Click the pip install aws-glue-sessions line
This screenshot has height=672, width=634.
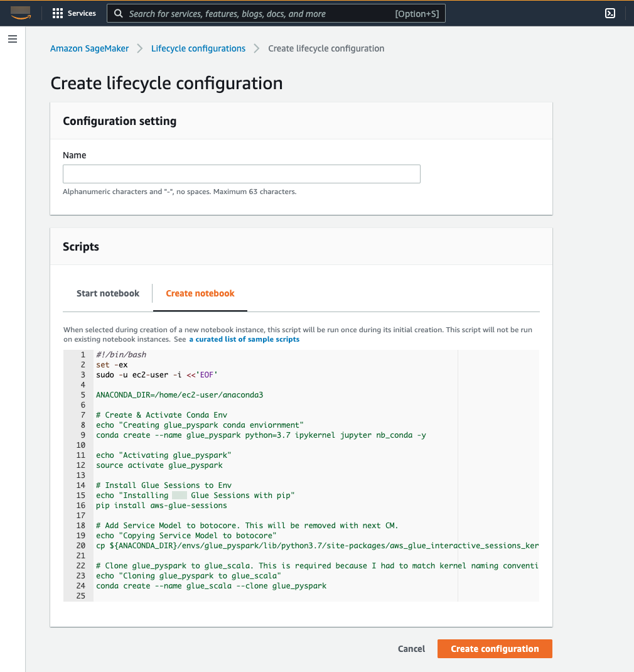pyautogui.click(x=161, y=506)
